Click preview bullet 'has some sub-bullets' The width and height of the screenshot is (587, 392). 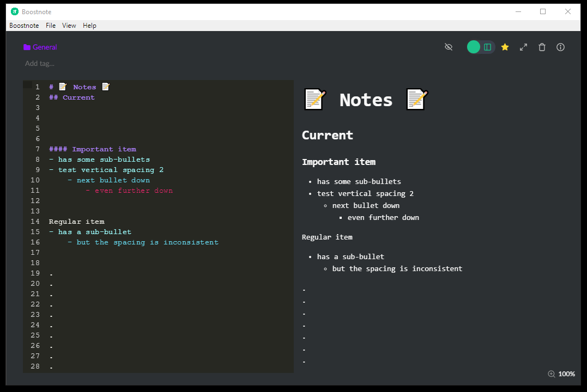pos(359,181)
